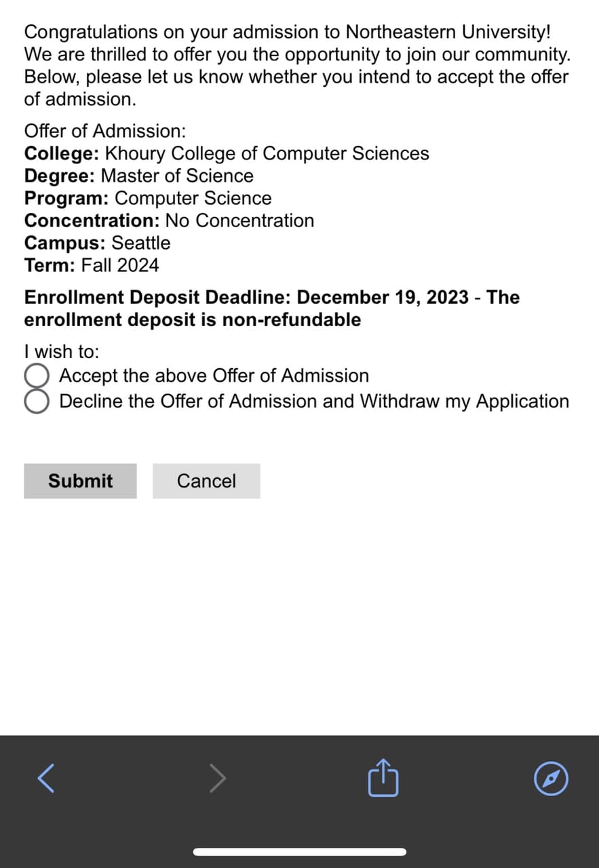Click the 'Accept the above Offer of Admission' label
Image resolution: width=599 pixels, height=868 pixels.
coord(214,376)
